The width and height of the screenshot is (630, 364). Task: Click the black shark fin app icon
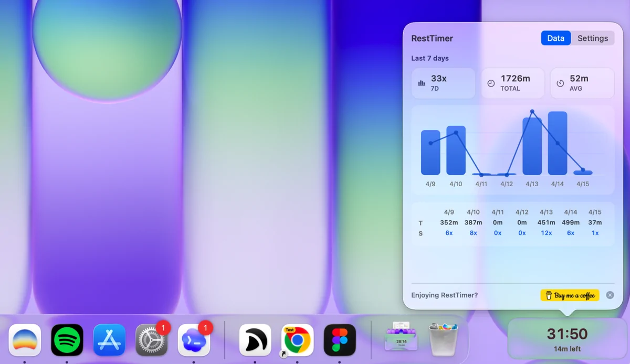point(255,340)
